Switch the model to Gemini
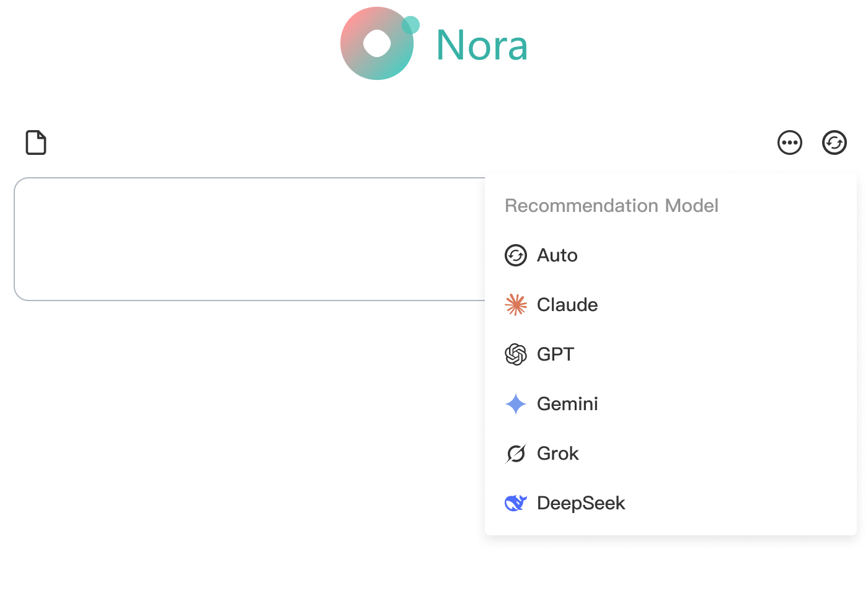 click(567, 404)
